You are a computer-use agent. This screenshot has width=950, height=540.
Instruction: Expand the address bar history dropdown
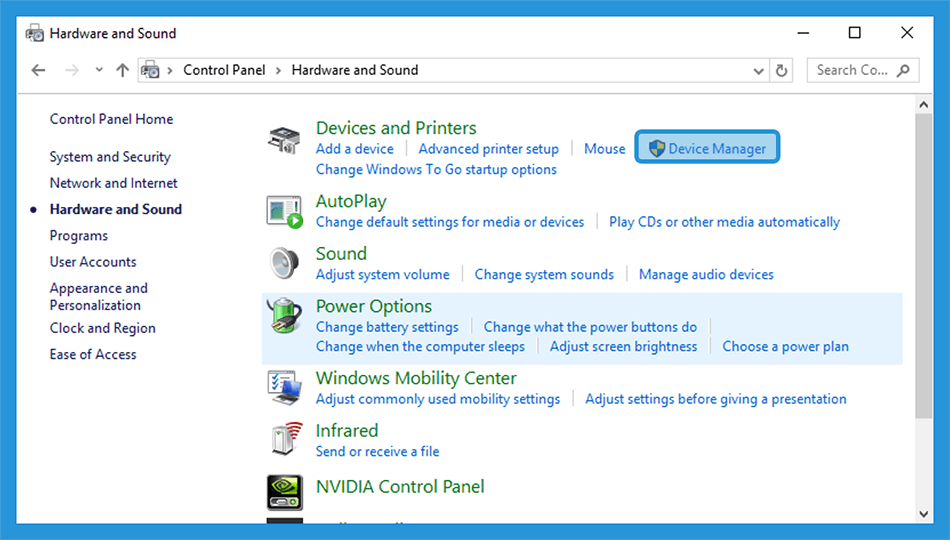click(x=758, y=71)
